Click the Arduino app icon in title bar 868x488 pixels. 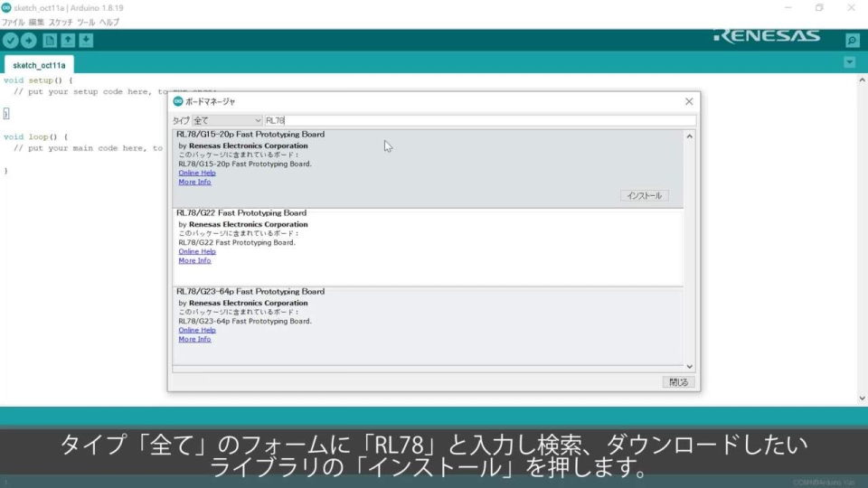pos(6,8)
